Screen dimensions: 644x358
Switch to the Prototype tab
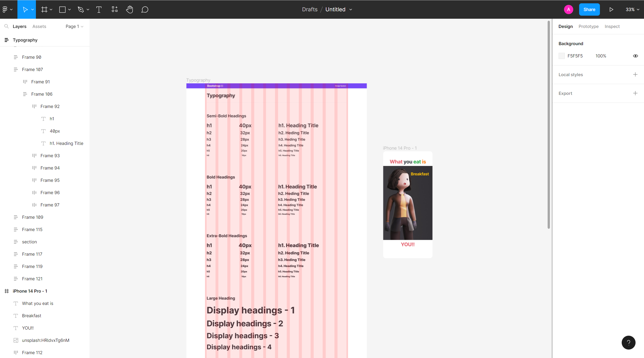click(x=588, y=26)
